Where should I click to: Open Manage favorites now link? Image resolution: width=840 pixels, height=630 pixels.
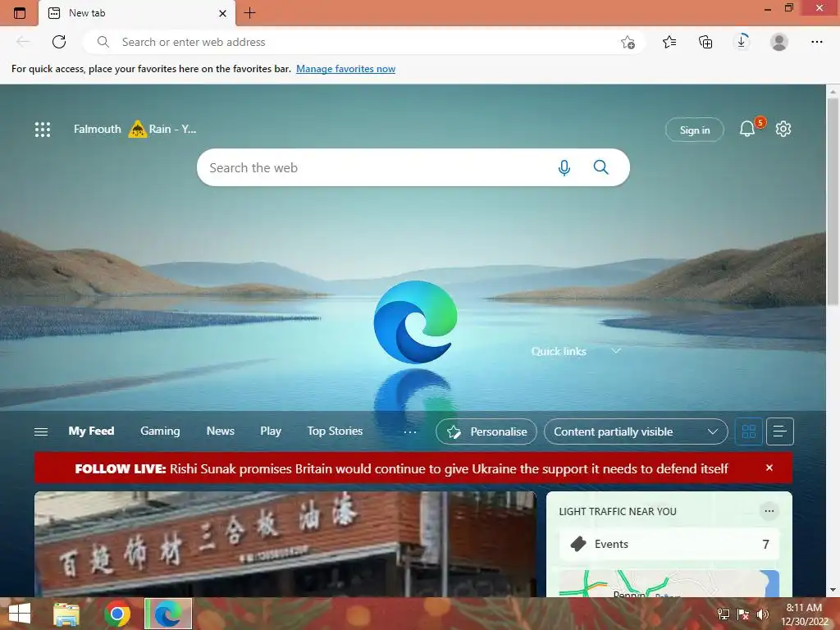click(x=345, y=69)
